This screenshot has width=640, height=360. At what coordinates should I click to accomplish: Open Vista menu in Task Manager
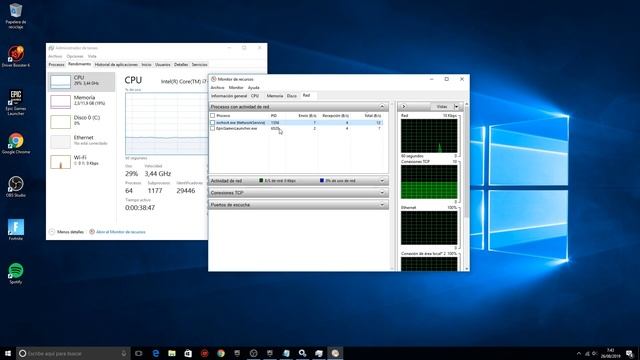tap(92, 56)
